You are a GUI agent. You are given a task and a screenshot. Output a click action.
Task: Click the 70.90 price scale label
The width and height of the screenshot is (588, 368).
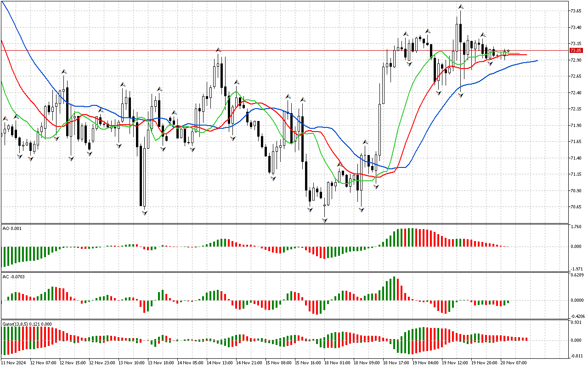[576, 191]
